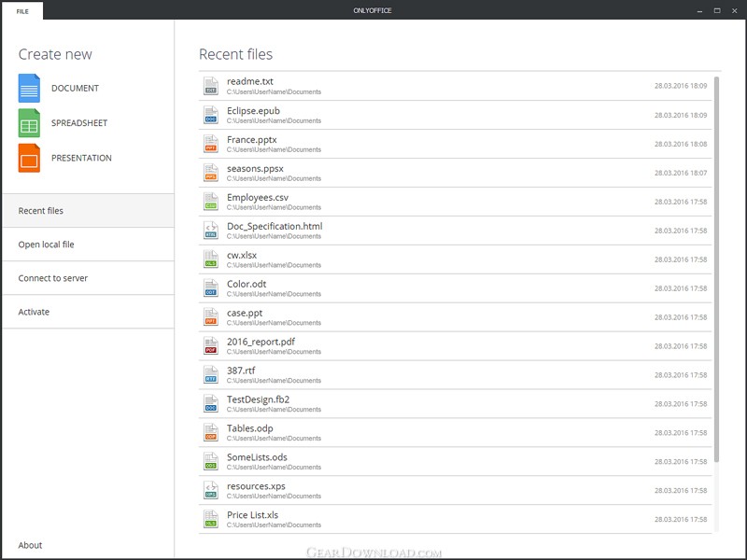Viewport: 747px width, 560px height.
Task: Select Connect to server option
Action: 88,278
